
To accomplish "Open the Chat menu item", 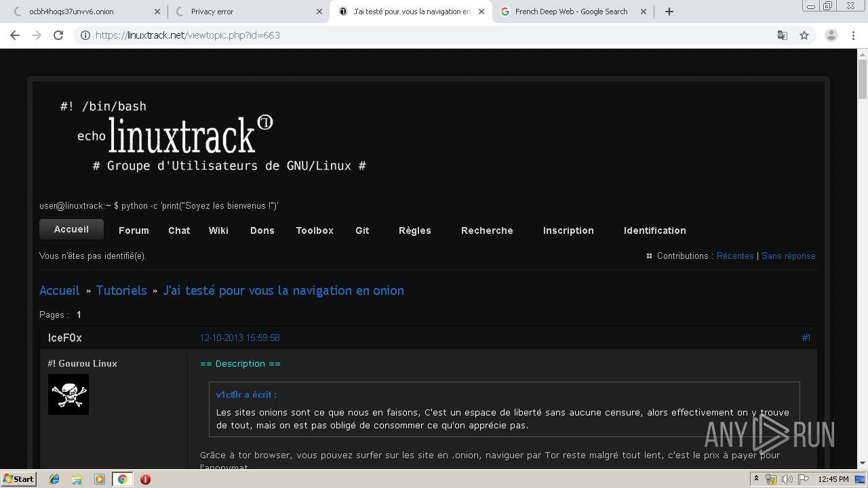I will click(179, 230).
